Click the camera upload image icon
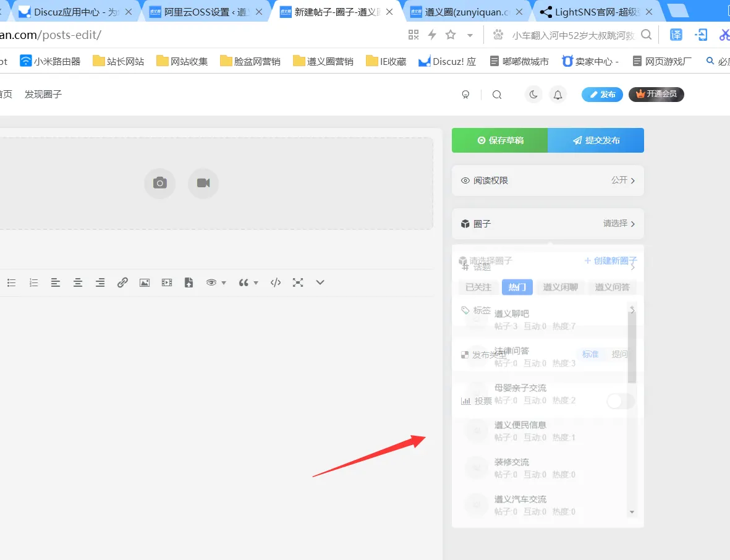The width and height of the screenshot is (730, 560). [159, 183]
